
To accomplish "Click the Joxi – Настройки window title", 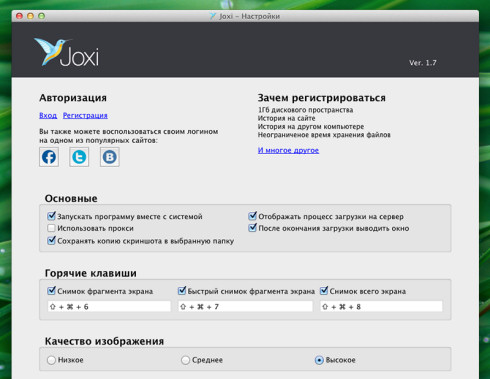I will 249,16.
